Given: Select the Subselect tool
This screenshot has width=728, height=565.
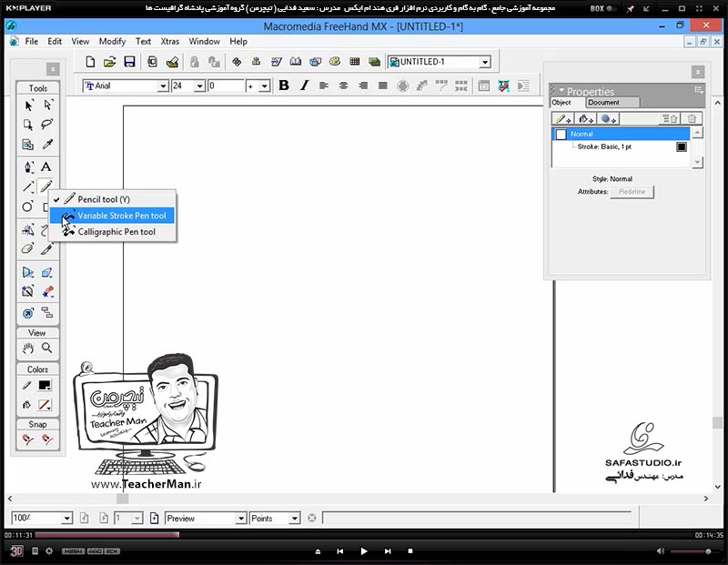Looking at the screenshot, I should point(47,106).
